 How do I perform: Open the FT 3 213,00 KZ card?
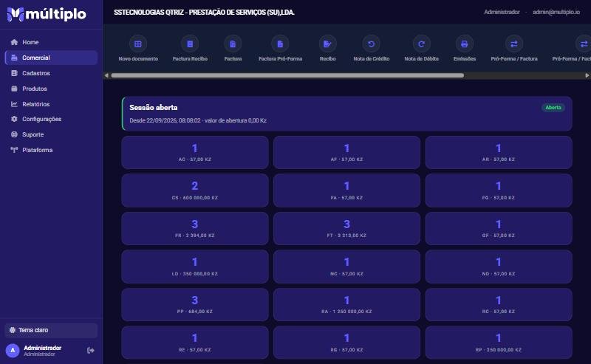pos(346,229)
